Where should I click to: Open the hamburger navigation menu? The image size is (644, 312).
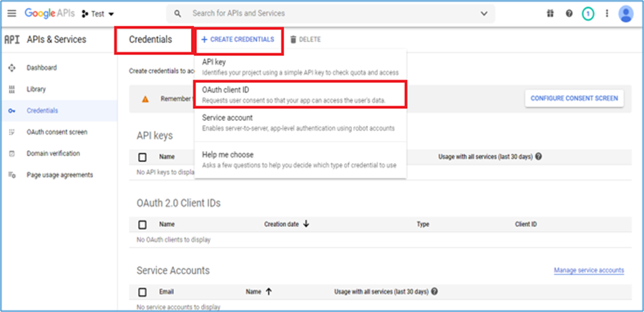[x=11, y=14]
